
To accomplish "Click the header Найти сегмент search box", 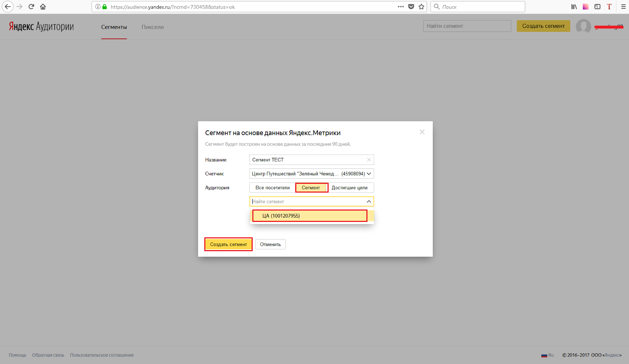I will click(x=467, y=26).
